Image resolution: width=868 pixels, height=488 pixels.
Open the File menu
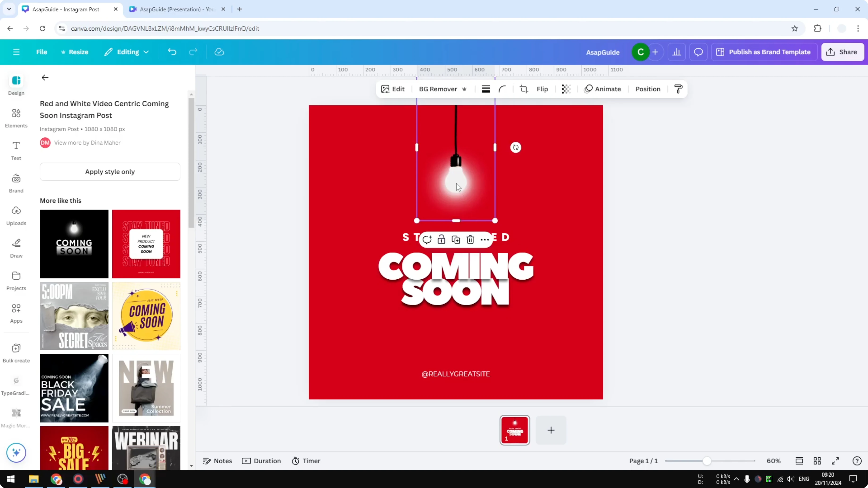tap(42, 52)
